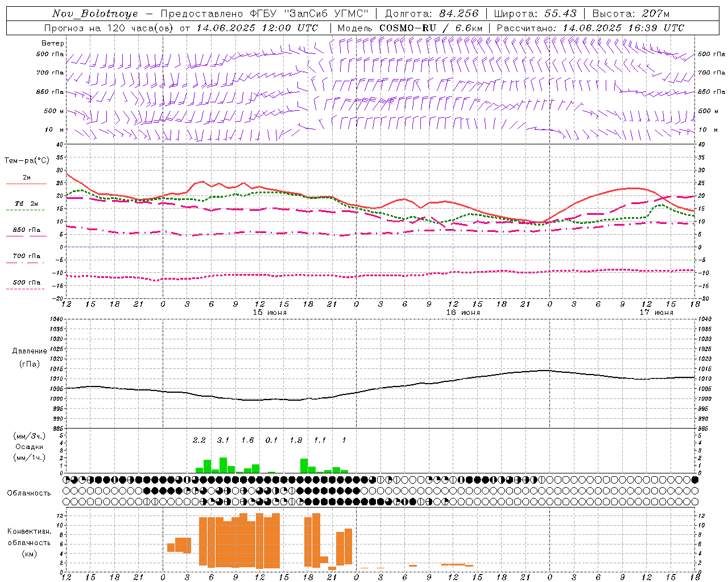Screen dimensions: 728x582
Task: Click the 3.1 precipitation total
Action: click(223, 440)
